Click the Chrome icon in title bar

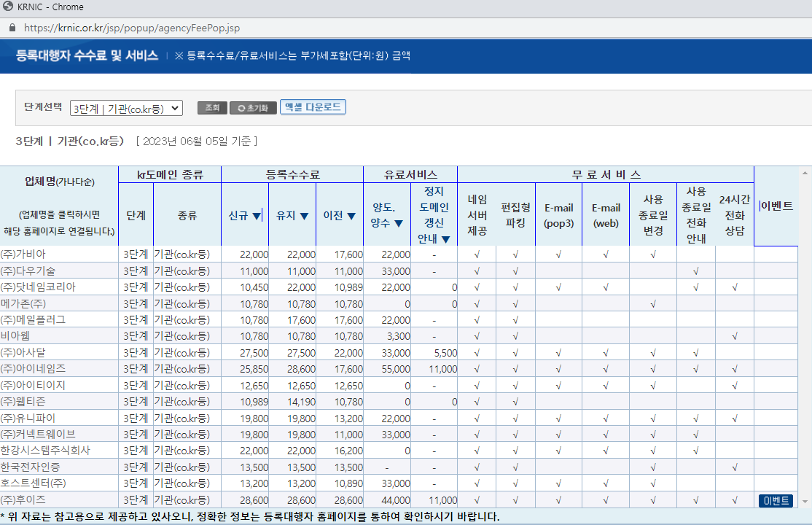[8, 7]
